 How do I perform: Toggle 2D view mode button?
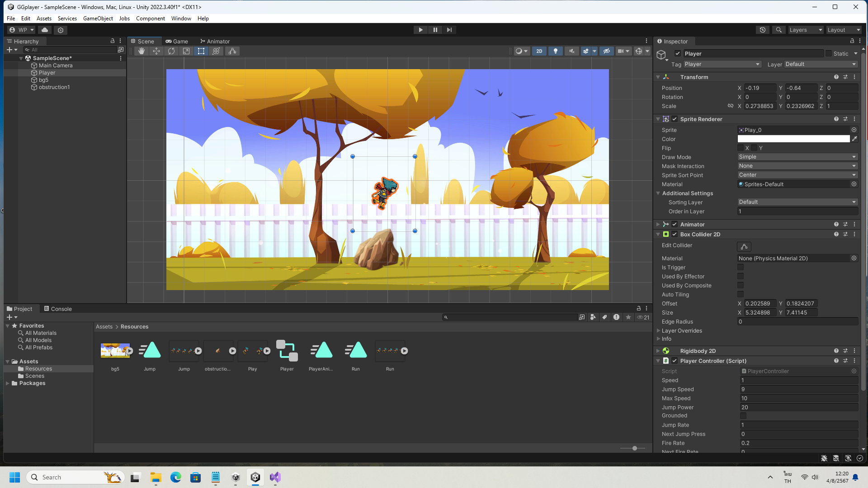[x=539, y=51]
